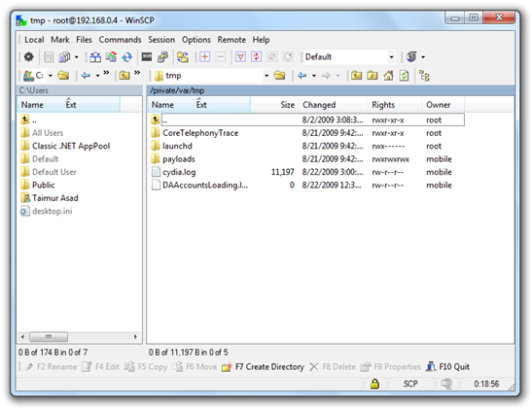This screenshot has width=532, height=408.
Task: Click F9 Properties
Action: click(390, 367)
